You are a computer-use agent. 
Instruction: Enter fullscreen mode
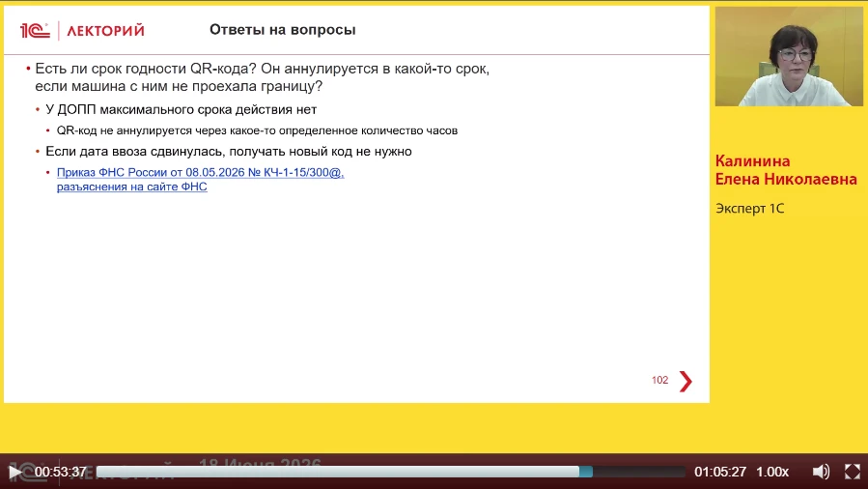coord(853,472)
